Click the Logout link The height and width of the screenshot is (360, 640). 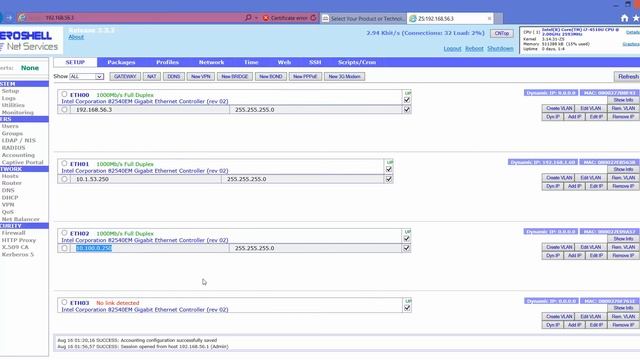coord(452,49)
